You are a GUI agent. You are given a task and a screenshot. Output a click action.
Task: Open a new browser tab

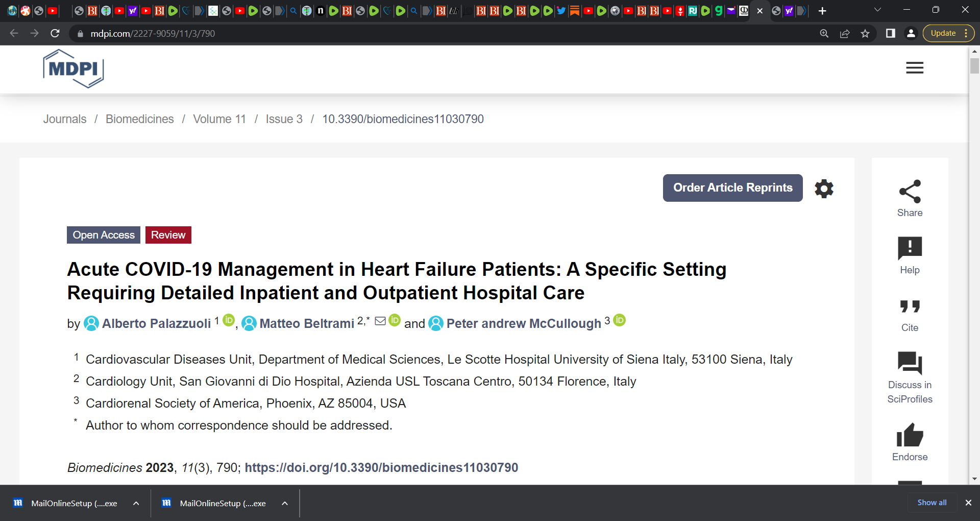[822, 10]
